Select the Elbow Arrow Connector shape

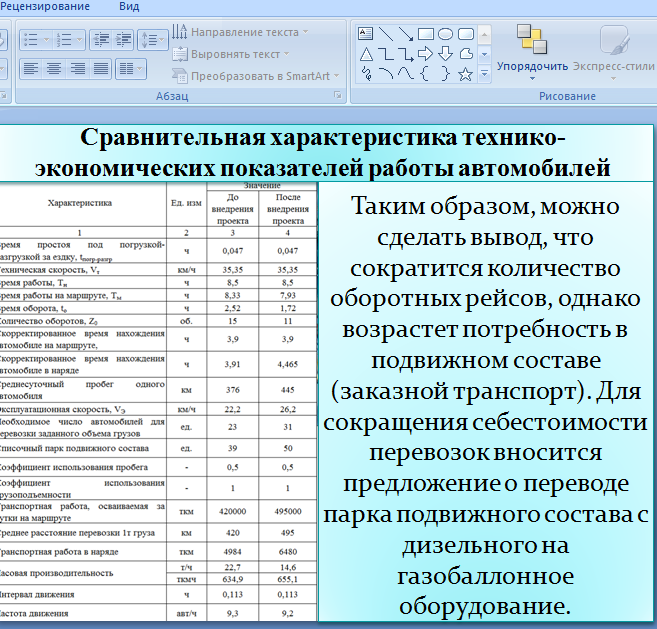[x=406, y=54]
